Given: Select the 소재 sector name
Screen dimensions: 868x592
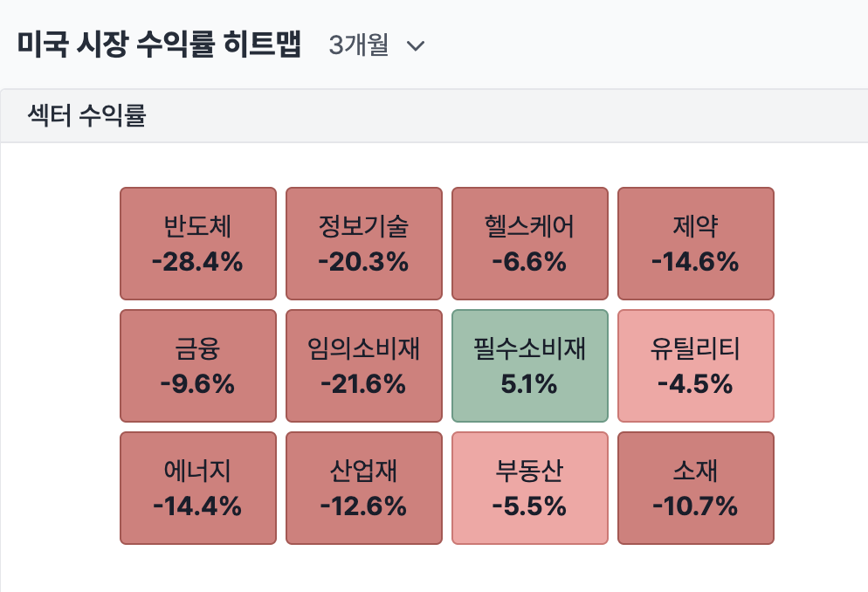Looking at the screenshot, I should pyautogui.click(x=695, y=472).
